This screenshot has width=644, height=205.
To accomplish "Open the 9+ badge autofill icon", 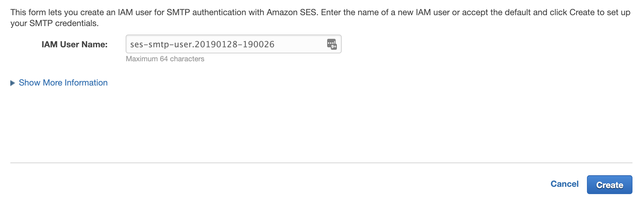I will pyautogui.click(x=332, y=44).
